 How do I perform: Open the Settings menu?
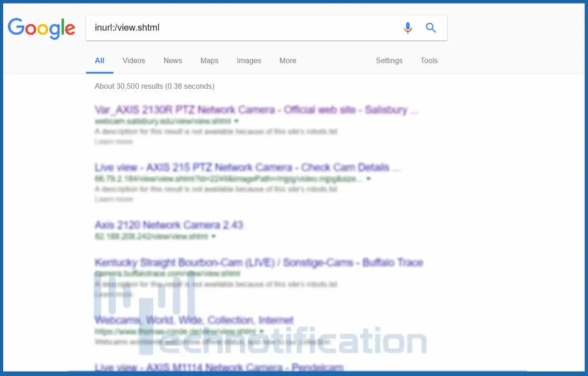coord(389,60)
